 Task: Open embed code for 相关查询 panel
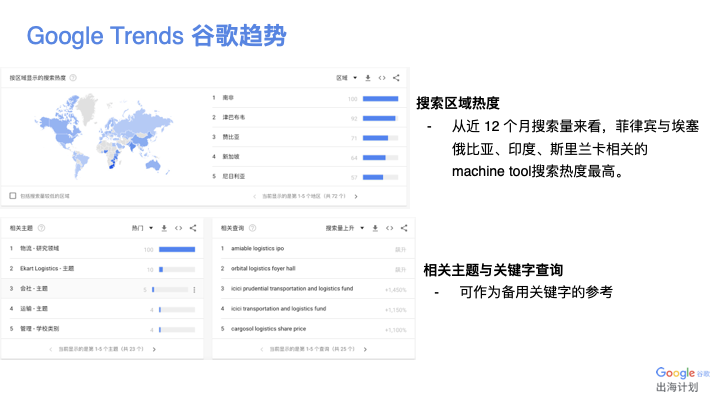pos(390,228)
